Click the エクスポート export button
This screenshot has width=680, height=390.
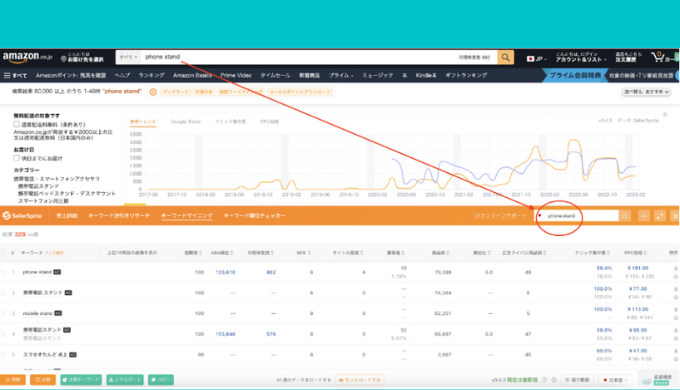tap(125, 380)
